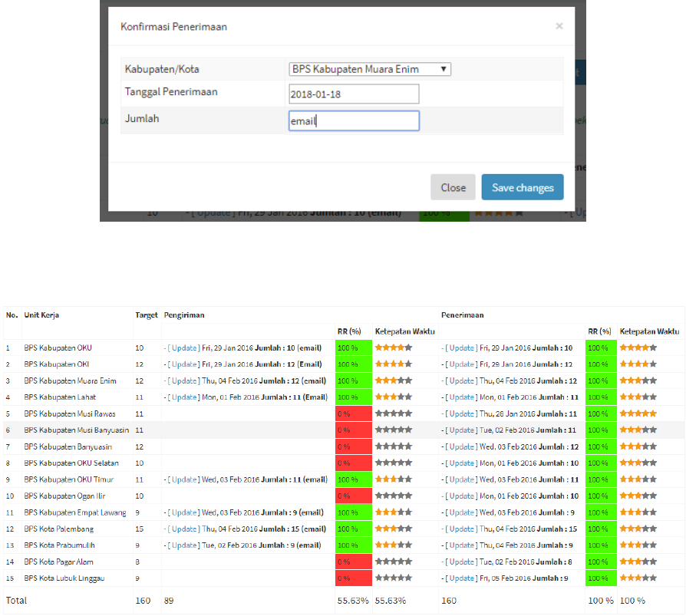
Task: Click the Konfirmasi Penerimaan dialog title
Action: 173,27
